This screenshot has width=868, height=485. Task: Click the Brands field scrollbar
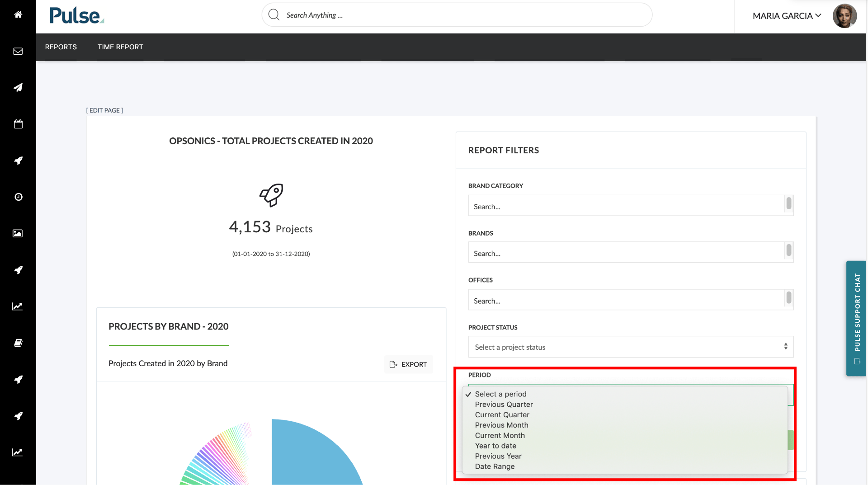(789, 250)
